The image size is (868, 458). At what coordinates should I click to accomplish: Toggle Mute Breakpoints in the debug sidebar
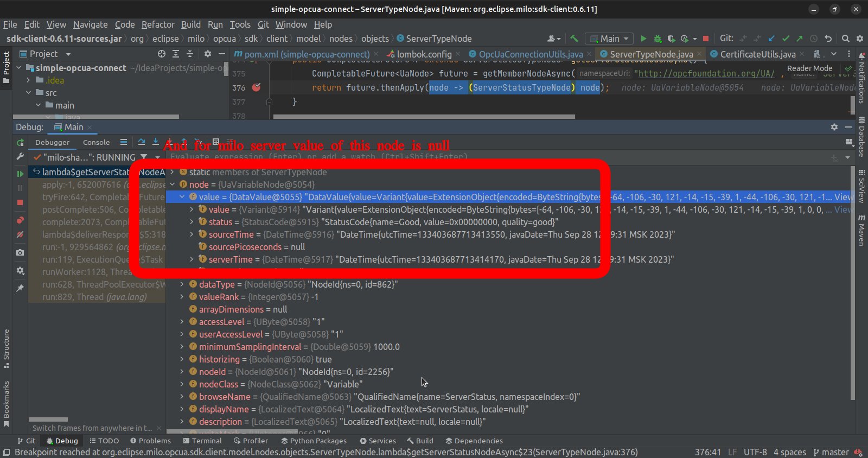tap(20, 235)
